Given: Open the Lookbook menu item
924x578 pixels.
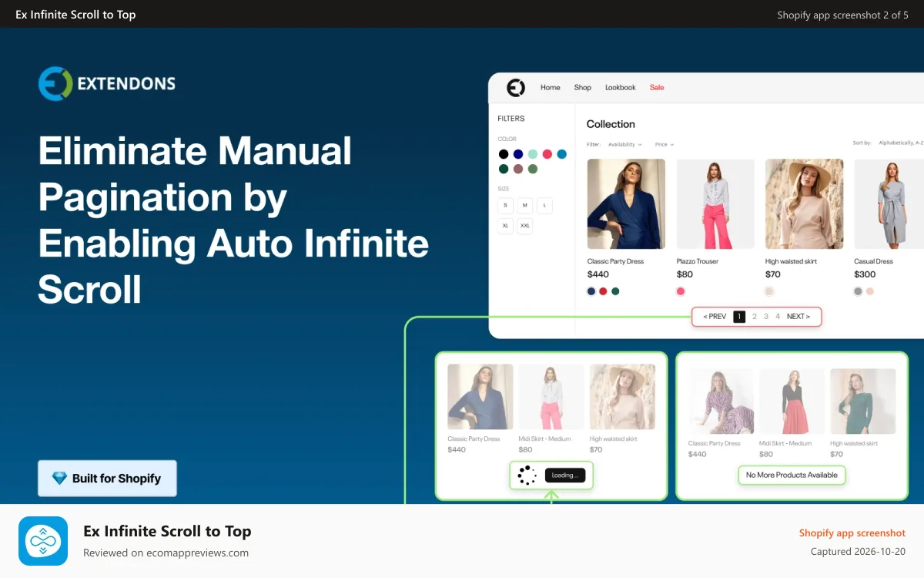Looking at the screenshot, I should (621, 88).
